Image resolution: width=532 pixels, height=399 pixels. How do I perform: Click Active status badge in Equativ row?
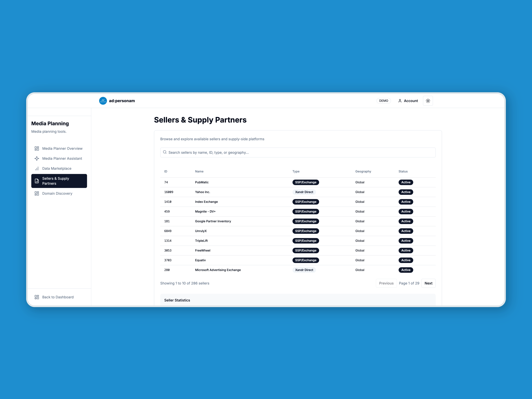point(406,260)
